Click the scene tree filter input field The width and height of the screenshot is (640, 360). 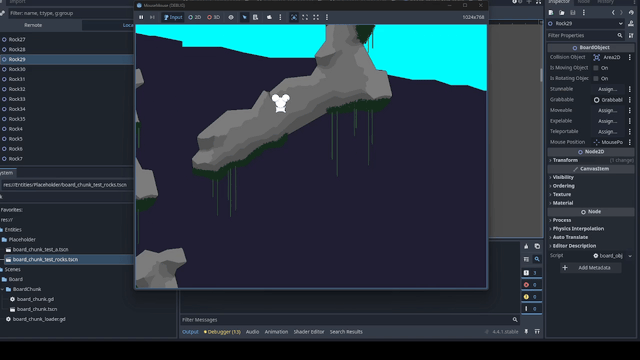(69, 13)
